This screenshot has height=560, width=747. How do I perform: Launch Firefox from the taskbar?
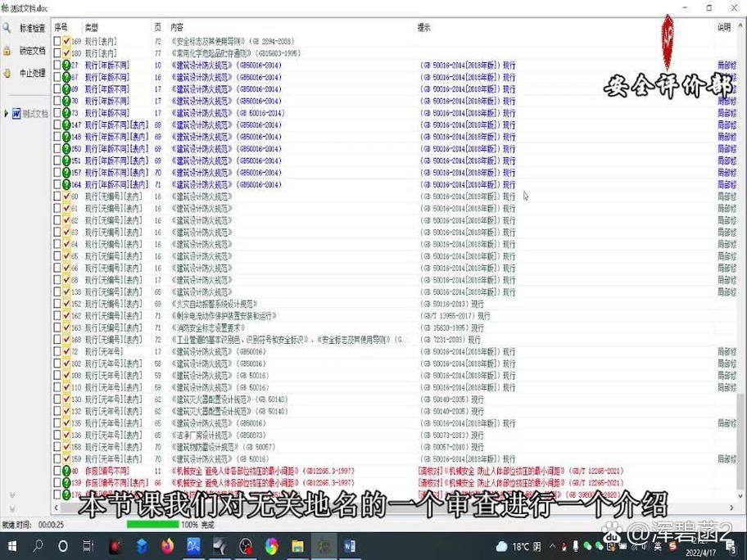(165, 545)
